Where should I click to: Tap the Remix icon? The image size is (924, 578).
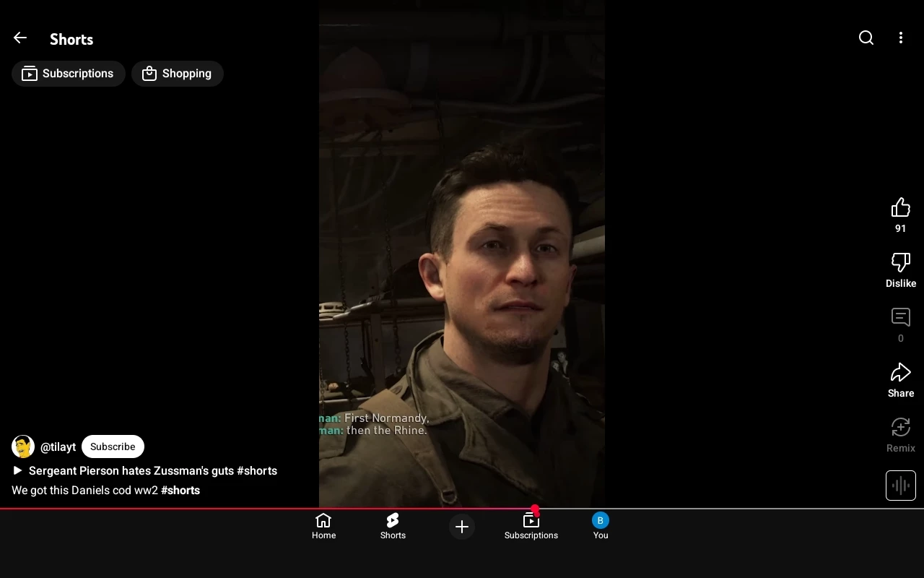(900, 428)
